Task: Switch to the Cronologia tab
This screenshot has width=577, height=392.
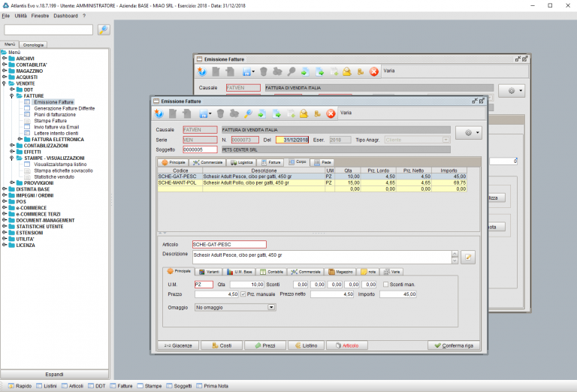Action: [33, 45]
